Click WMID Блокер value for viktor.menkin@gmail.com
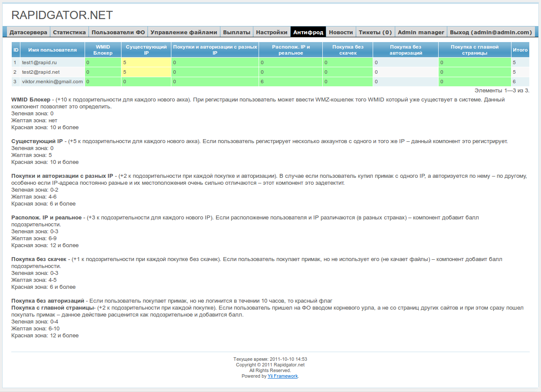The image size is (541, 392). click(x=103, y=82)
